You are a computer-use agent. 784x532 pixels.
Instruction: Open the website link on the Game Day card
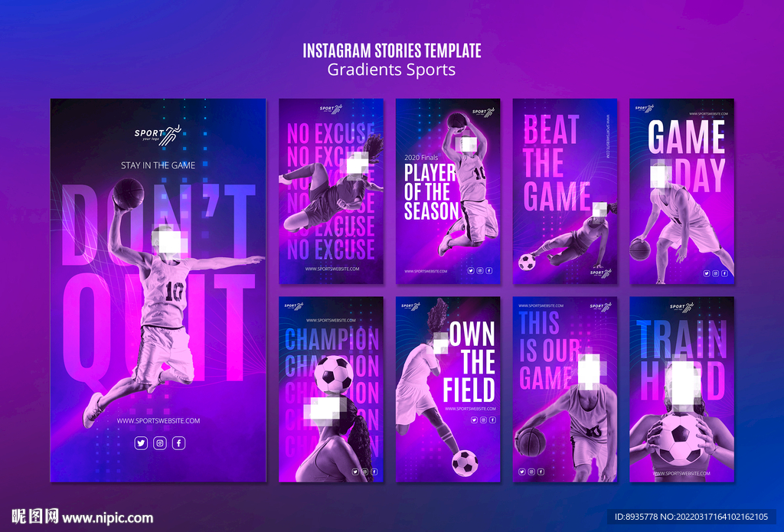click(x=708, y=114)
